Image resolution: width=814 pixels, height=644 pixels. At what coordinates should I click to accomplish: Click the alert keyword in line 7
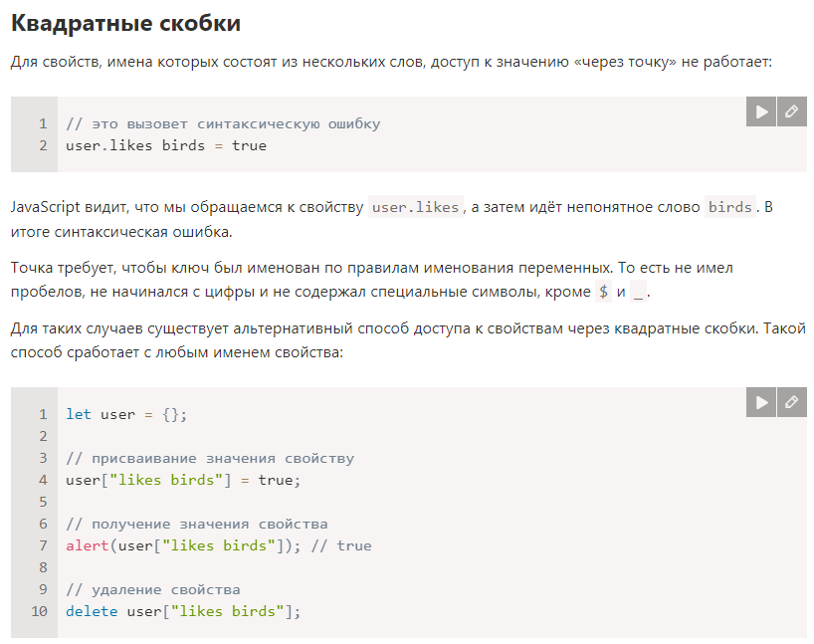click(x=88, y=545)
